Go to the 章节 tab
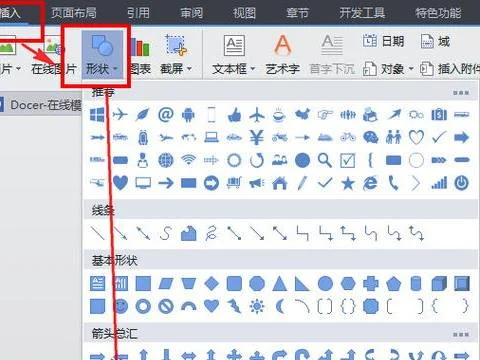Screen dimensions: 480x360 pos(297,13)
